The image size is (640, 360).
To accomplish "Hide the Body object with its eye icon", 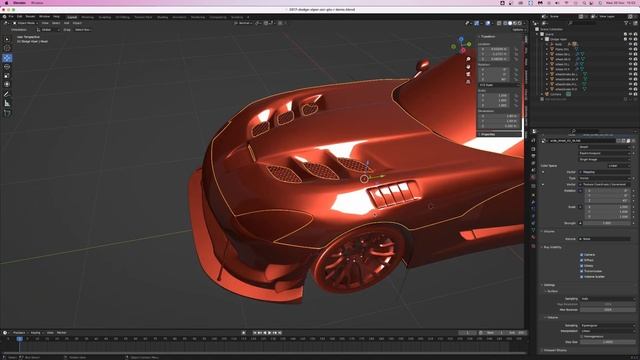I will click(631, 44).
